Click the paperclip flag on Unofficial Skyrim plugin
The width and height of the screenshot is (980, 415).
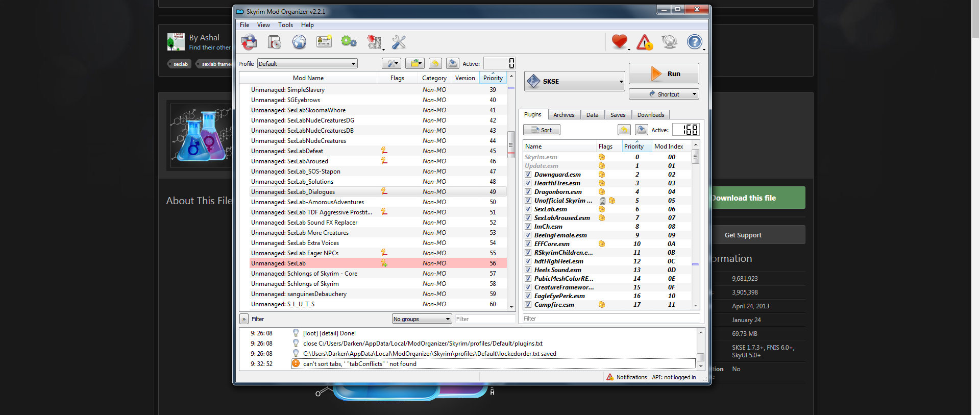click(x=602, y=201)
